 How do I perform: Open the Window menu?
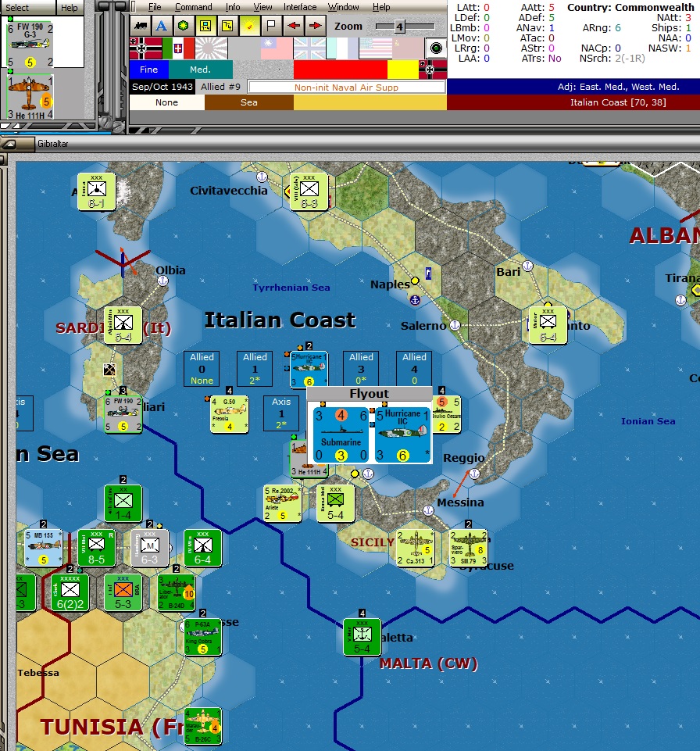pyautogui.click(x=342, y=6)
